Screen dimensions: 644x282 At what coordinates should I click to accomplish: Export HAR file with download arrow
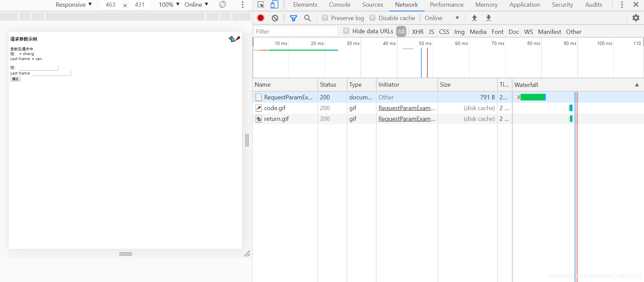[489, 18]
